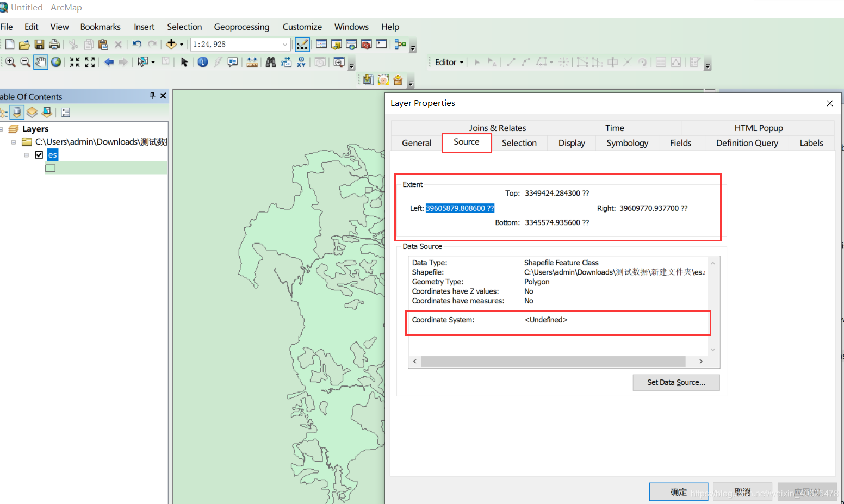Click the Create Viewer Window icon
Viewport: 844px width, 504px height.
click(339, 62)
